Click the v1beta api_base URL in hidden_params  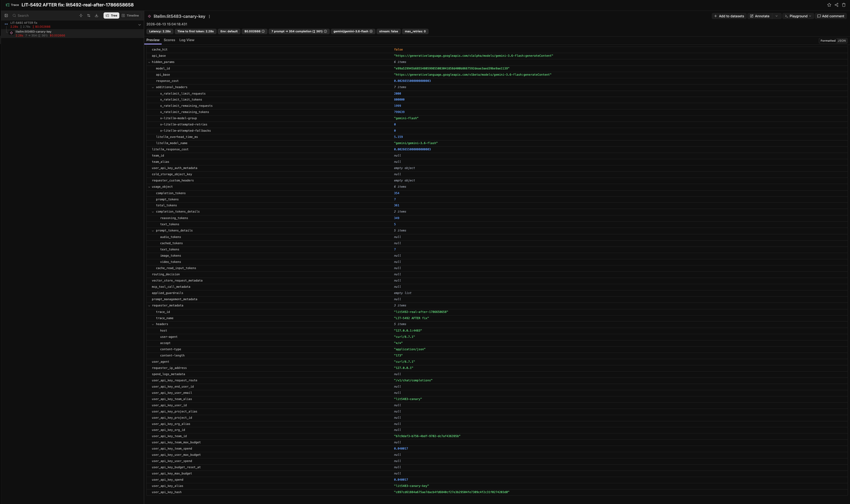(x=472, y=75)
